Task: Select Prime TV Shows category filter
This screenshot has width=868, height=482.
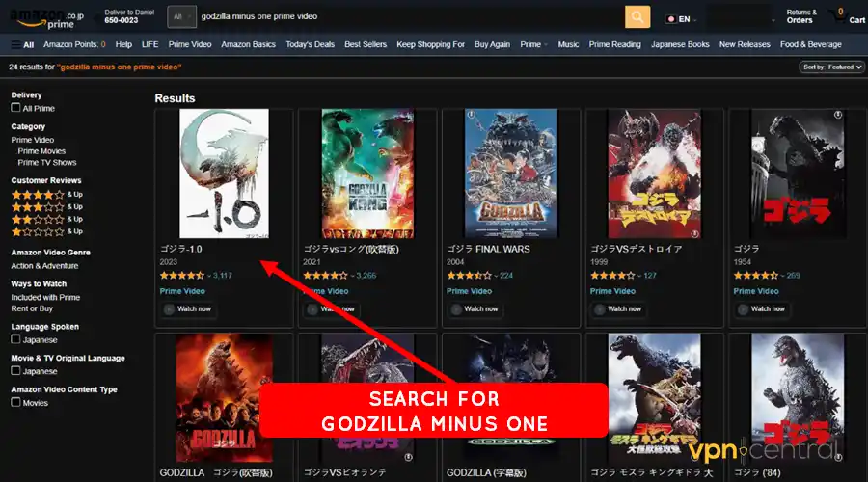Action: point(47,163)
